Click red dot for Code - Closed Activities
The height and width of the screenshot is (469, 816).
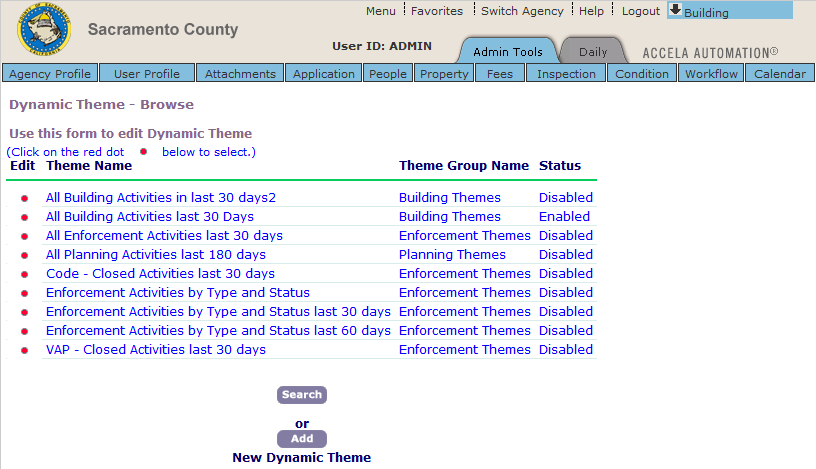(24, 274)
